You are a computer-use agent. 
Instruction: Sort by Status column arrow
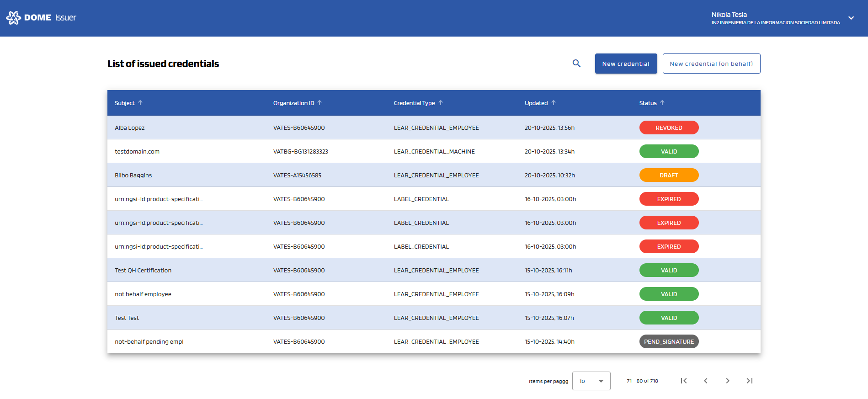pyautogui.click(x=662, y=103)
